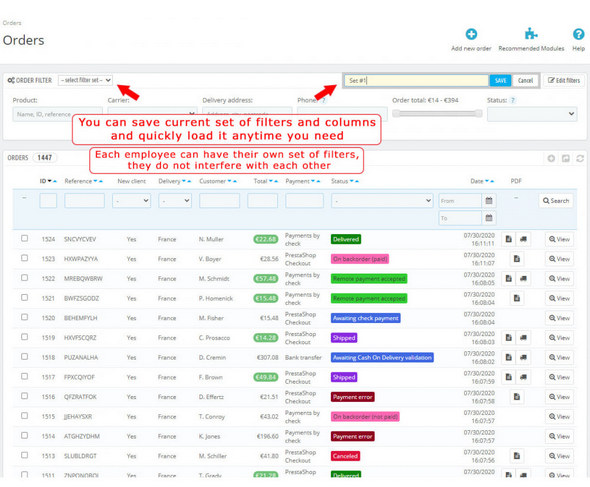The height and width of the screenshot is (487, 590).
Task: Open the select filter set dropdown
Action: [85, 80]
